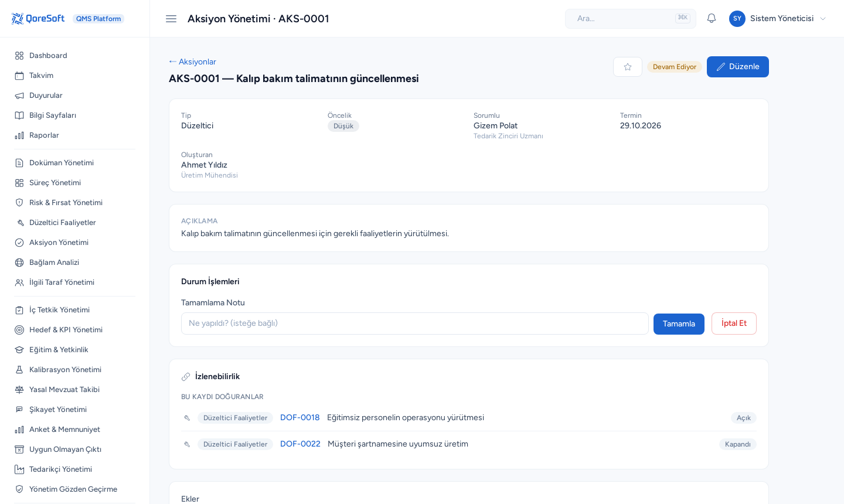This screenshot has width=844, height=504.
Task: Click the Düşük priority badge
Action: (343, 126)
